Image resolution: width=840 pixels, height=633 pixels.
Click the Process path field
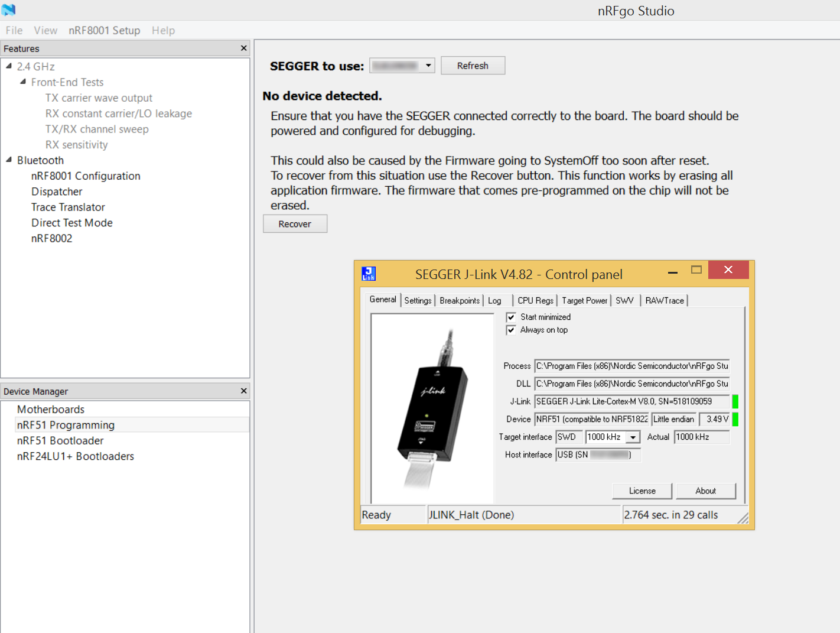tap(632, 366)
